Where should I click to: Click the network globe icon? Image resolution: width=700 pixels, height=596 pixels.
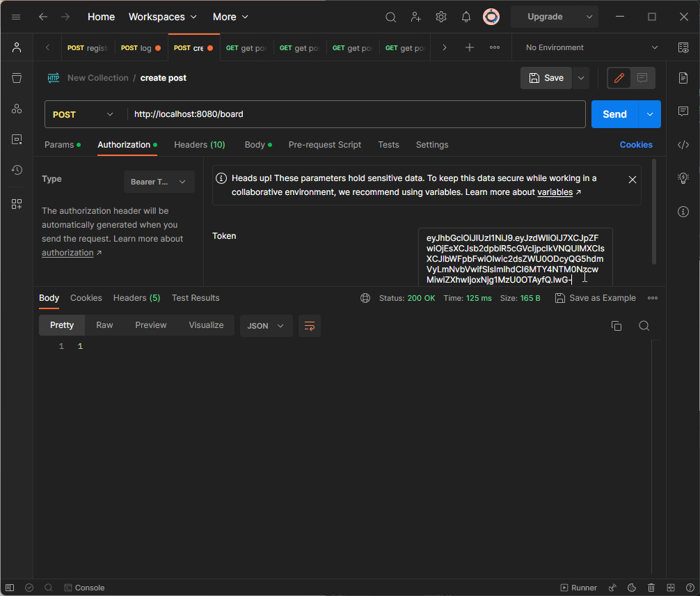click(x=365, y=298)
